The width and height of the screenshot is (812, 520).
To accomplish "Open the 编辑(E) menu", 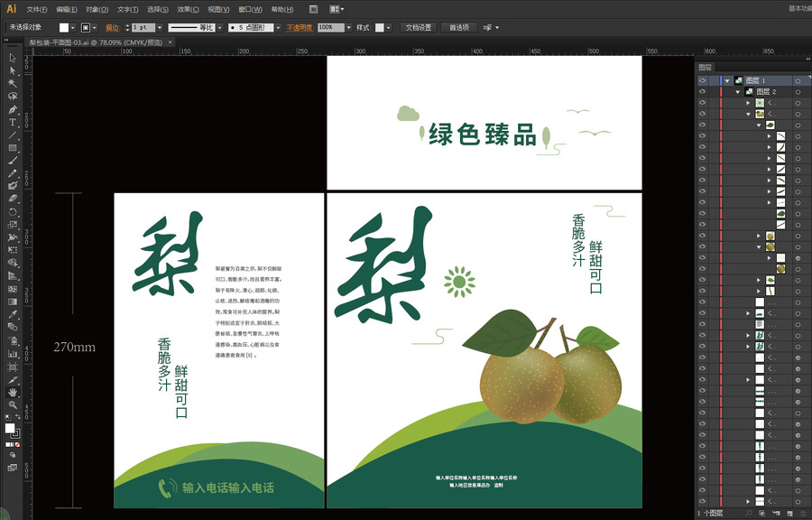I will (x=67, y=9).
